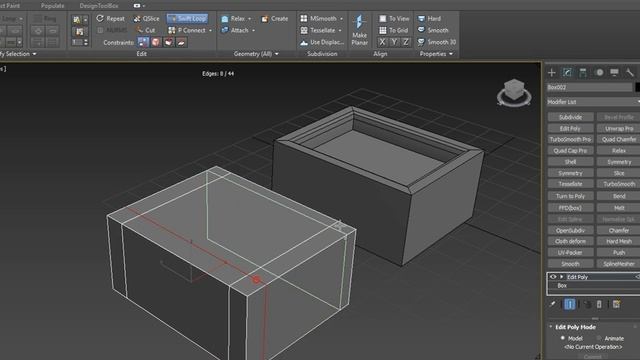Click the Y align button

[394, 42]
